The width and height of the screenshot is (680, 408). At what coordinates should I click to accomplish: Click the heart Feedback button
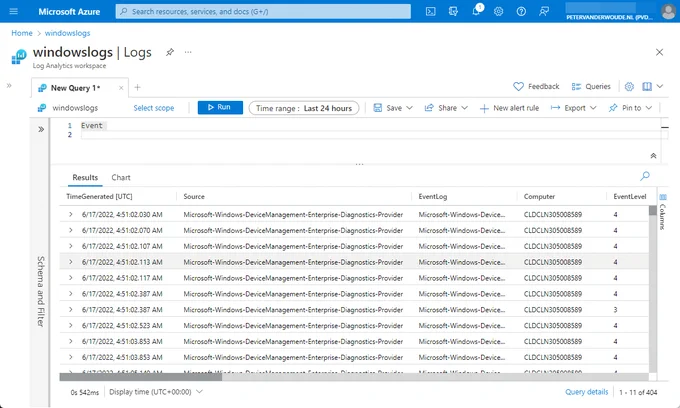[536, 87]
